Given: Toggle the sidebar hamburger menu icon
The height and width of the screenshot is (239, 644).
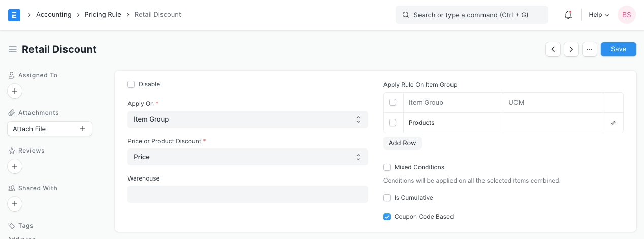Looking at the screenshot, I should (x=13, y=49).
